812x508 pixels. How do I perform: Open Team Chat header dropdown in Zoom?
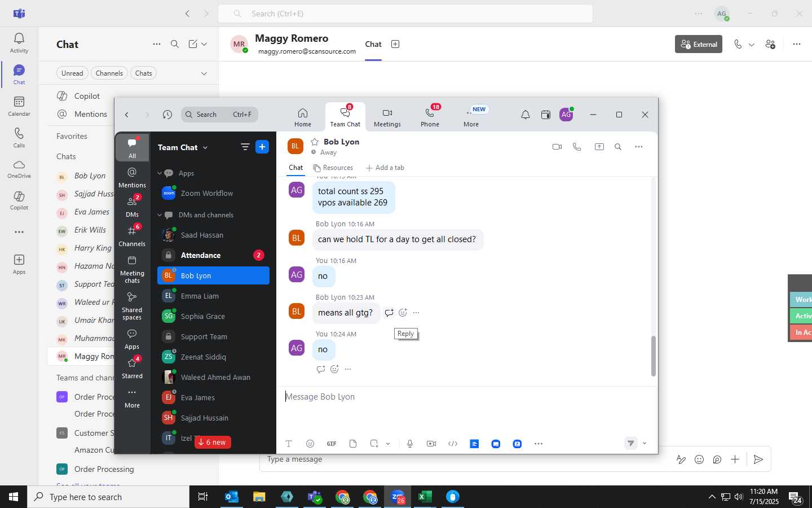point(205,147)
